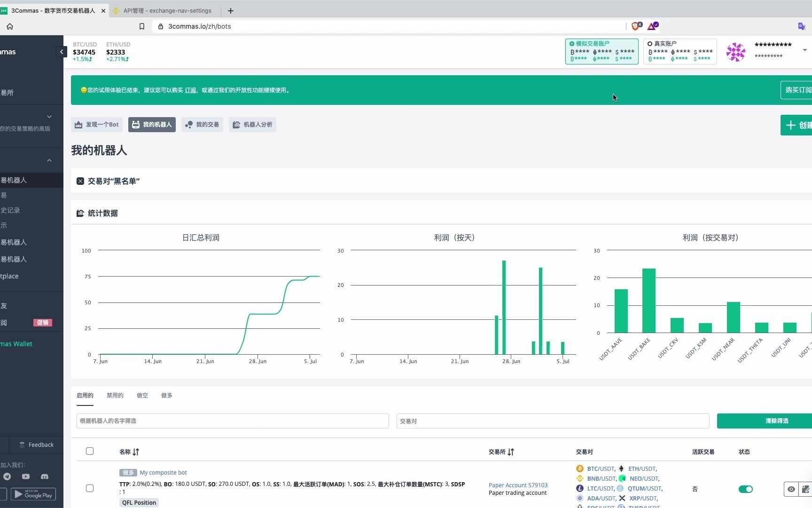Click the ETH/USDT pair link

tap(642, 469)
